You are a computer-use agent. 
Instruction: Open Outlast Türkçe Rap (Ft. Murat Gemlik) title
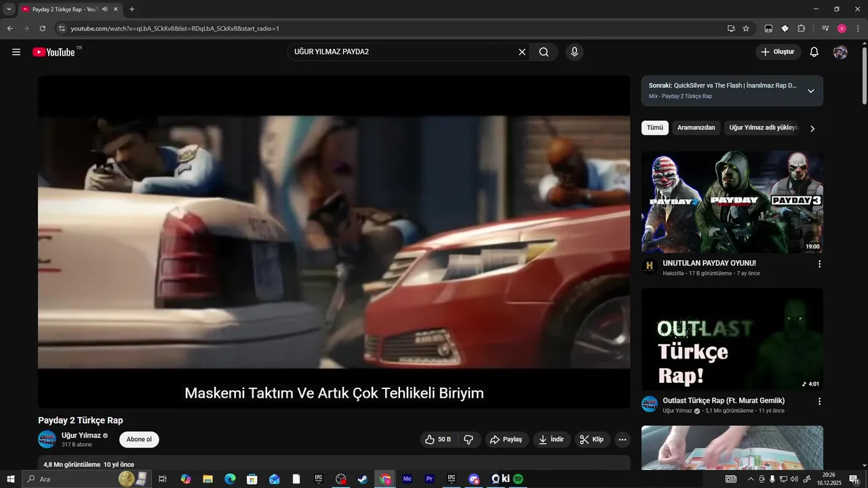point(724,401)
